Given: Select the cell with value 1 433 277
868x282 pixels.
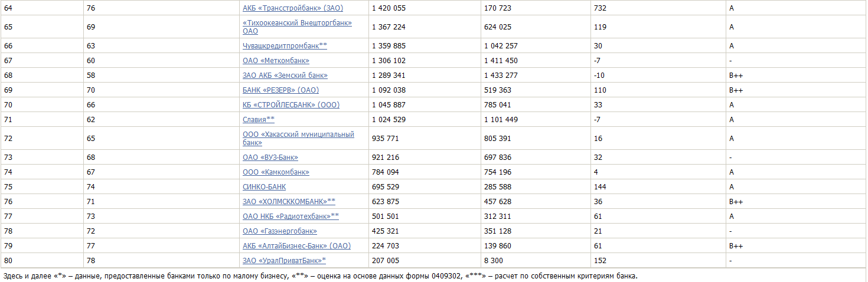Looking at the screenshot, I should pos(501,76).
